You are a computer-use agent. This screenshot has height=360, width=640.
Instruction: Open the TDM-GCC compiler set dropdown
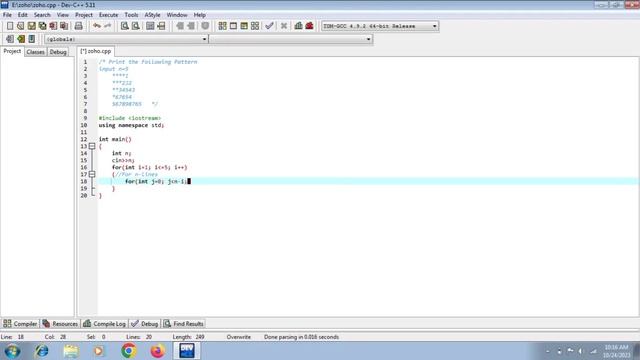click(x=434, y=26)
